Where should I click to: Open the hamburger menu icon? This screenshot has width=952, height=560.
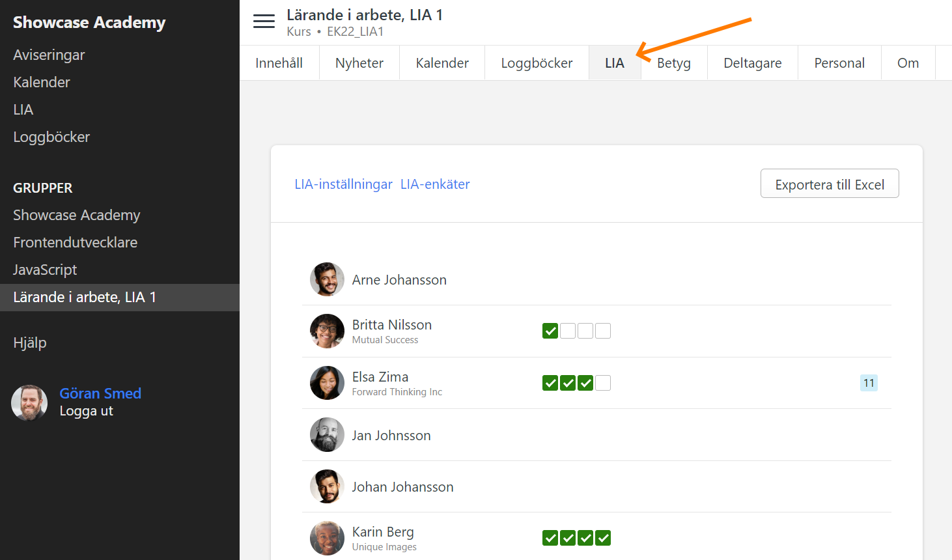(264, 21)
